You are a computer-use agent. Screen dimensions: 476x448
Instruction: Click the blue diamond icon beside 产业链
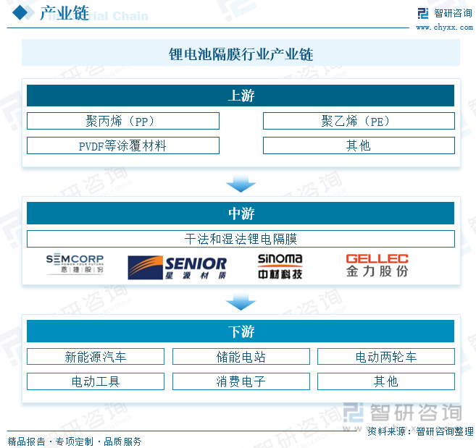coord(20,13)
